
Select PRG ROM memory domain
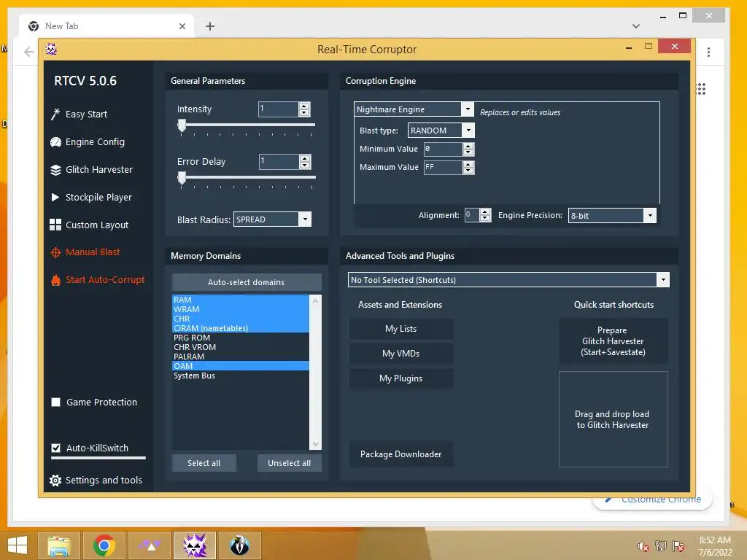(241, 338)
